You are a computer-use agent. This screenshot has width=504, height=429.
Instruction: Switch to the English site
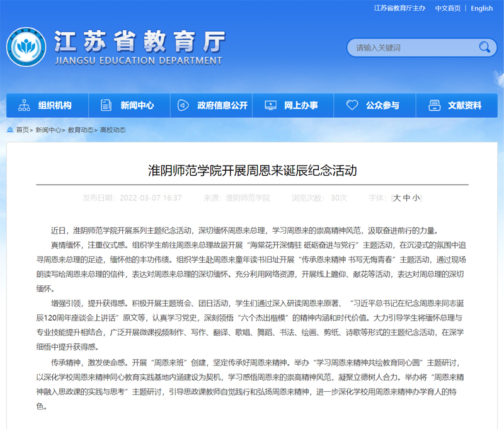pos(481,8)
